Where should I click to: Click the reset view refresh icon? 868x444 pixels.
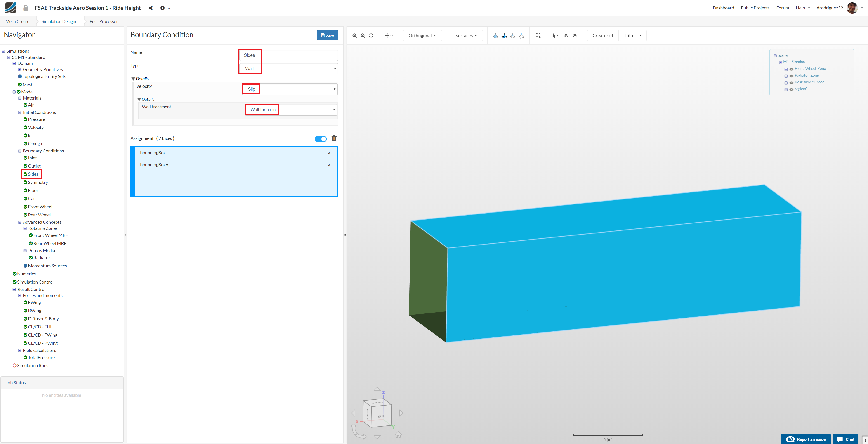click(x=371, y=36)
